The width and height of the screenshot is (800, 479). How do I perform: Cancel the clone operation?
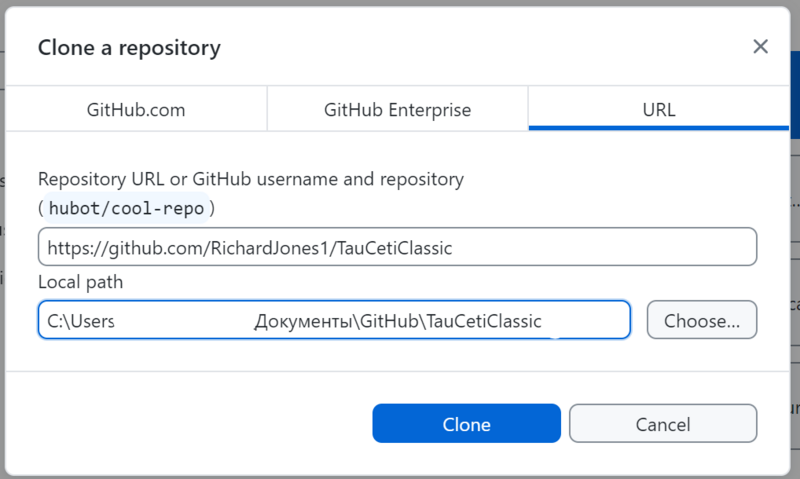click(663, 424)
